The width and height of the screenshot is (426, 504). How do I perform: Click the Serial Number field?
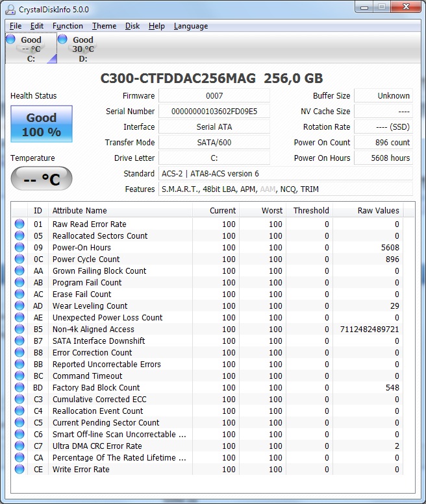[214, 111]
